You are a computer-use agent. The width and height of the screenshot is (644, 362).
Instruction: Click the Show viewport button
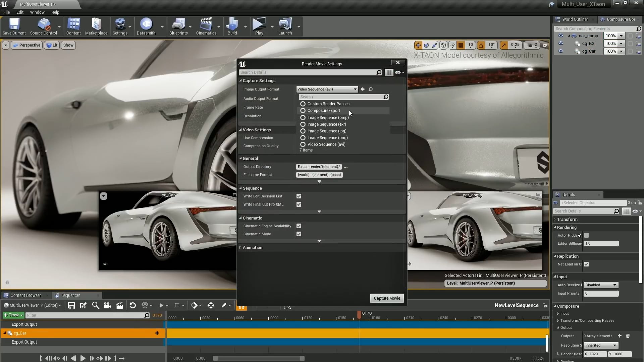coord(68,45)
